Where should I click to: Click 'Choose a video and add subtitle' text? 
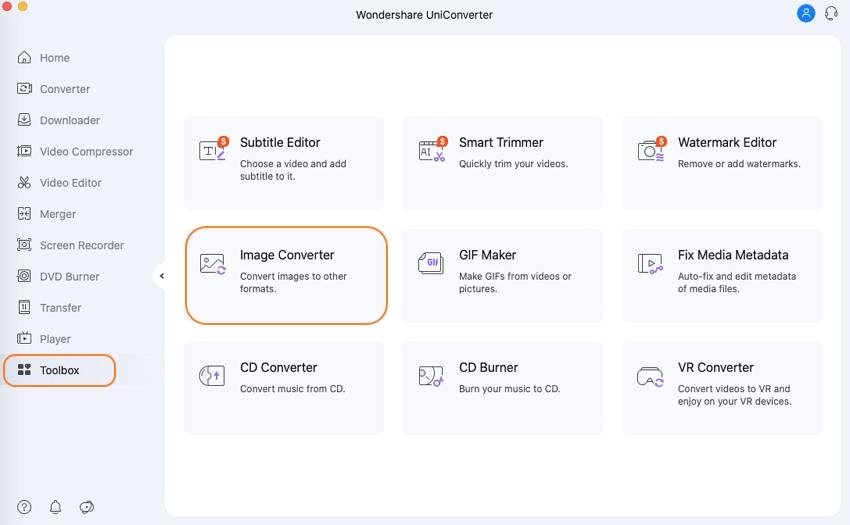click(293, 170)
